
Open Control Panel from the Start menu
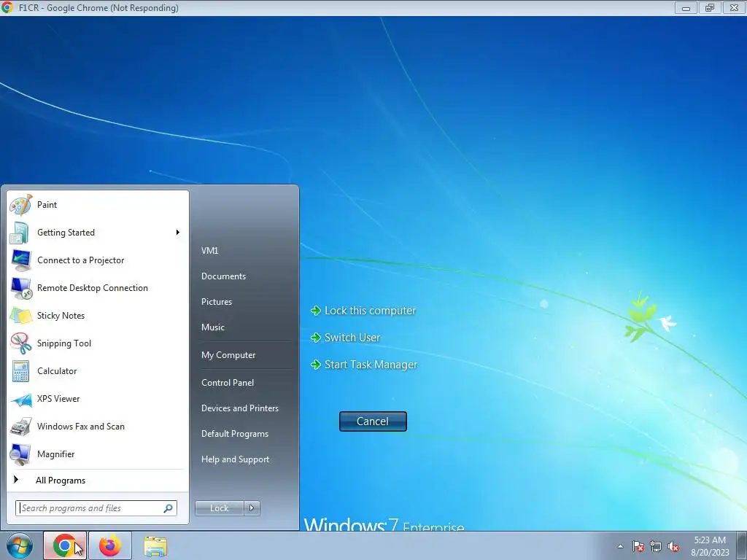click(228, 383)
